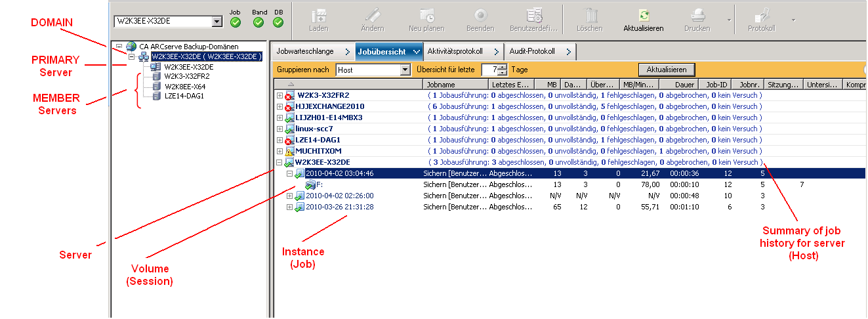Click the Laden toolbar icon
The height and width of the screenshot is (319, 868).
(x=319, y=16)
